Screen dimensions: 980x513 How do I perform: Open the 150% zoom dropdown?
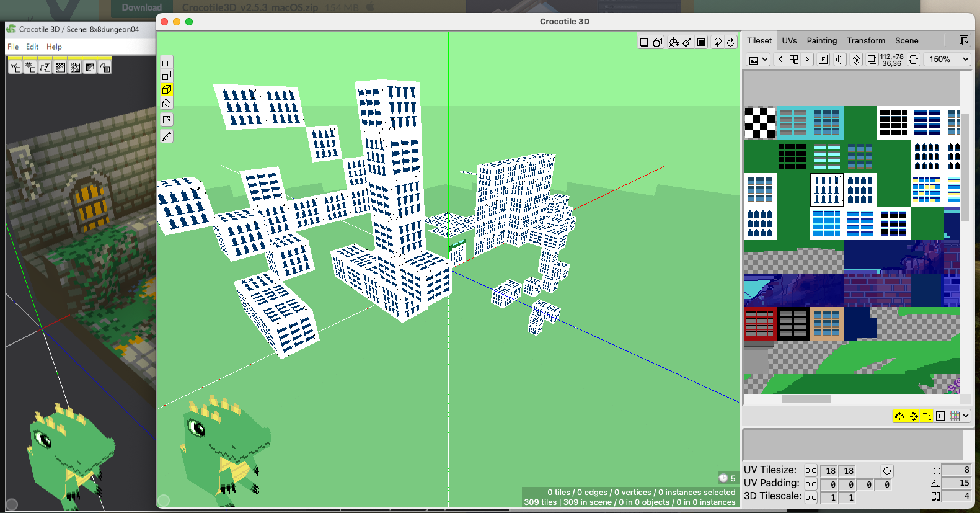[x=947, y=60]
